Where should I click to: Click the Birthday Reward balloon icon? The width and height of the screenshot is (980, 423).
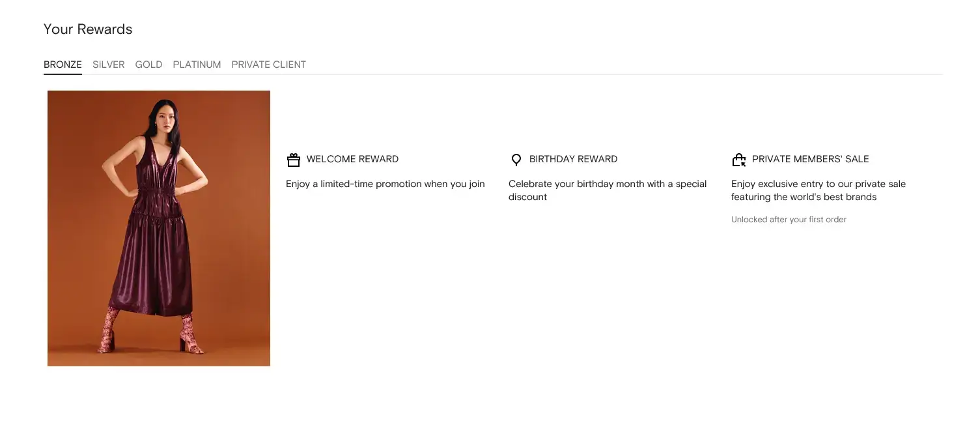(x=516, y=160)
